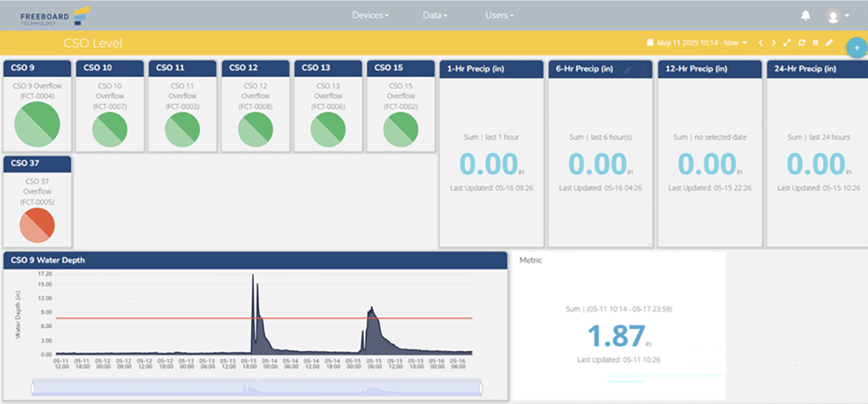Edit the 6-Hr Precip widget pencil
The width and height of the screenshot is (868, 404).
click(628, 69)
